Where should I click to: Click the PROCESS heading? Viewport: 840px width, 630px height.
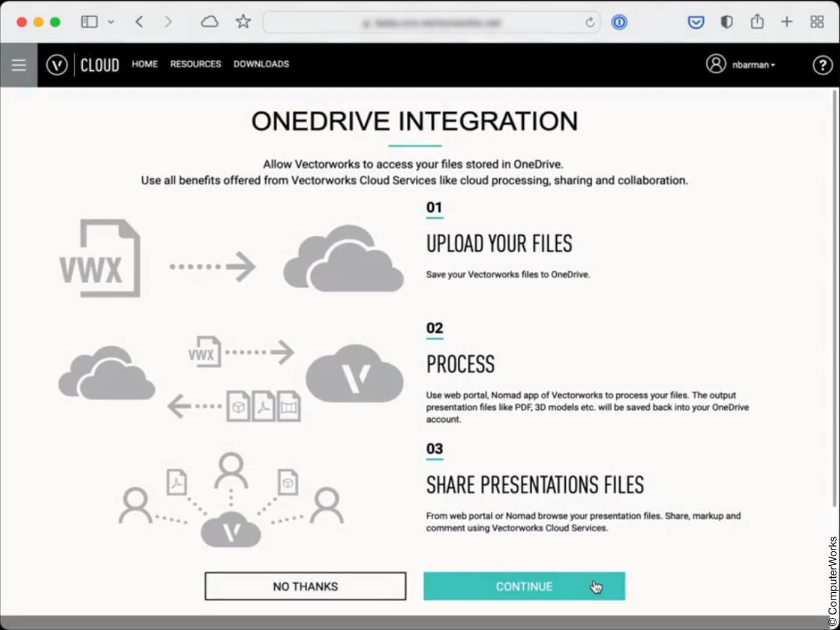coord(461,364)
